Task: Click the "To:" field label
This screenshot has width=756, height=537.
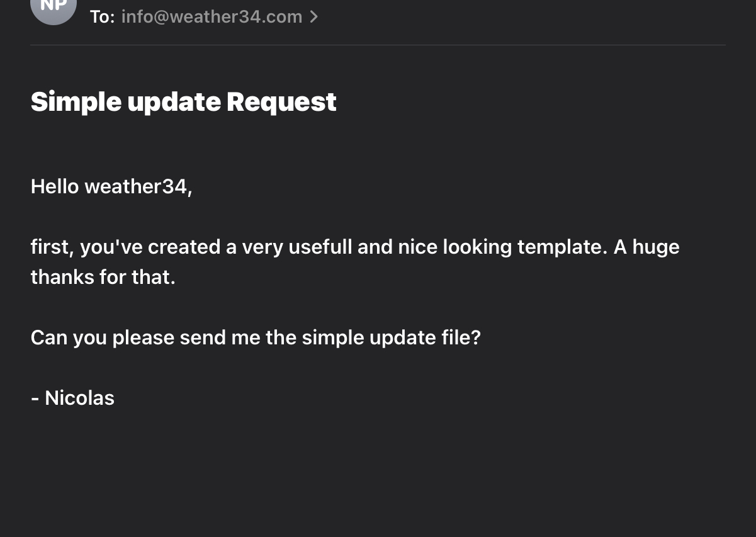Action: [x=102, y=17]
